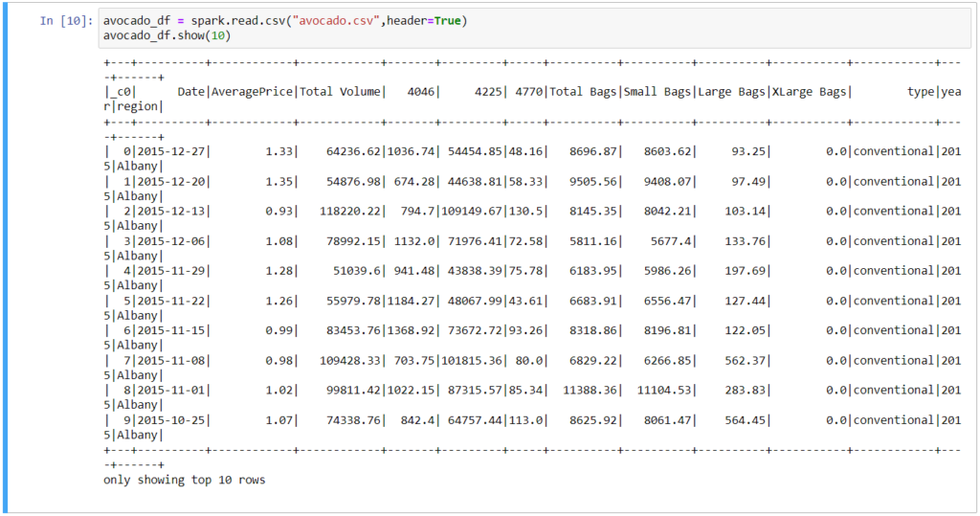Click the Total Volume column header

pos(342,92)
